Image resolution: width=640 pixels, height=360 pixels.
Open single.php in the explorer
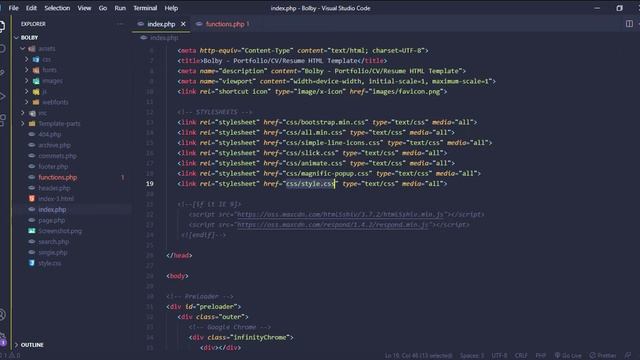[53, 253]
